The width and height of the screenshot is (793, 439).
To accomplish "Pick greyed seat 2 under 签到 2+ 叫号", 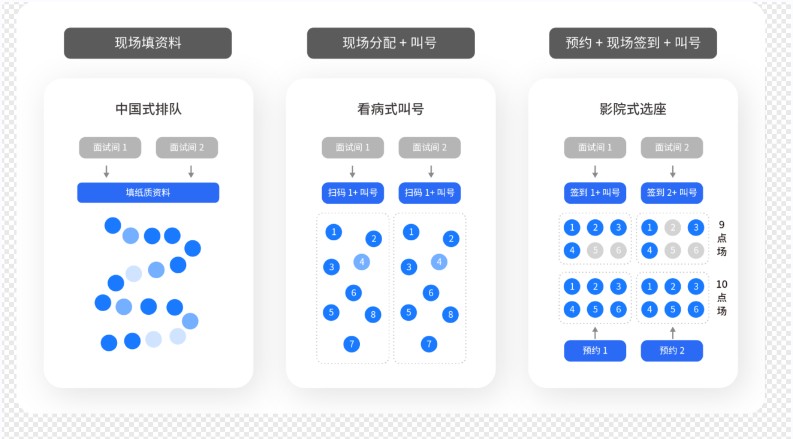I will click(x=672, y=228).
